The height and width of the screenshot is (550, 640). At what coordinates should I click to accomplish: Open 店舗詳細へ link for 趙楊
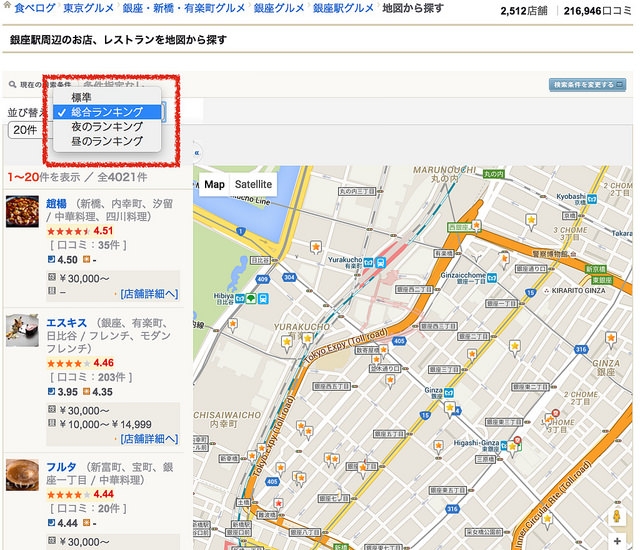click(x=149, y=294)
